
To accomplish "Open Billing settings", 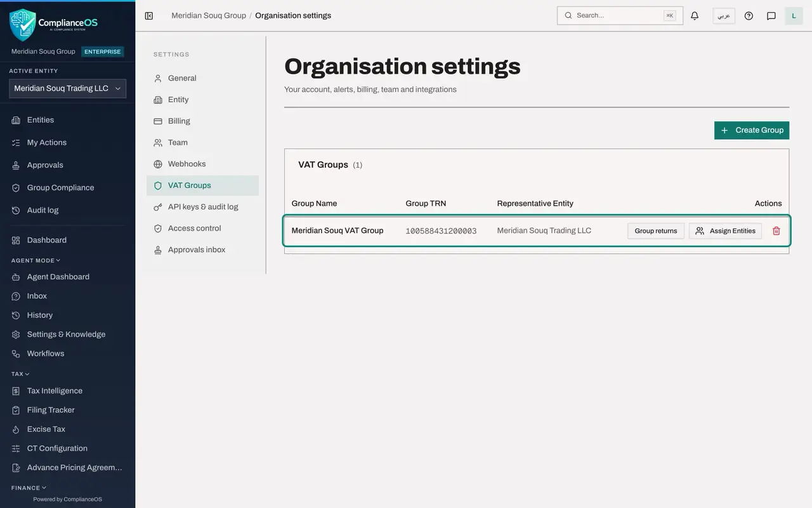I will point(202,121).
